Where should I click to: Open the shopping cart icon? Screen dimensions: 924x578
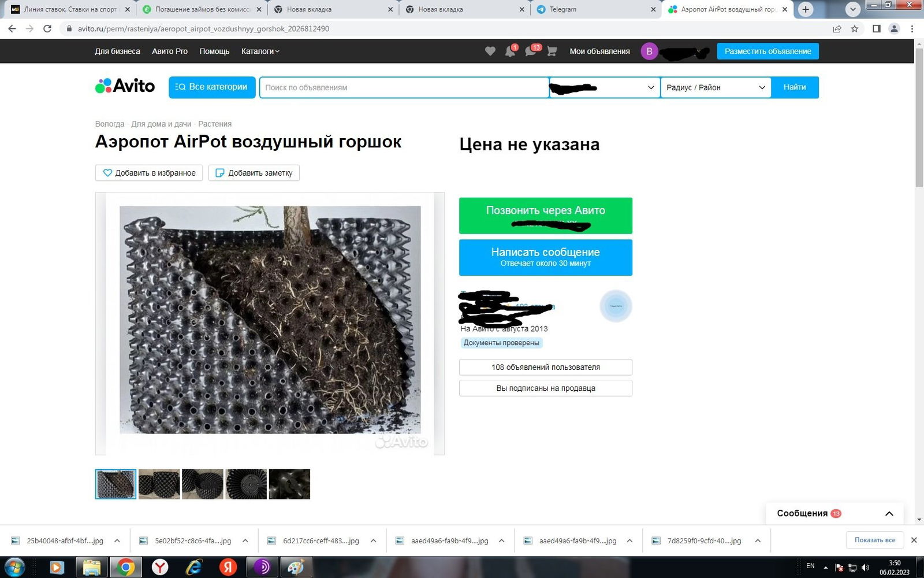(552, 51)
